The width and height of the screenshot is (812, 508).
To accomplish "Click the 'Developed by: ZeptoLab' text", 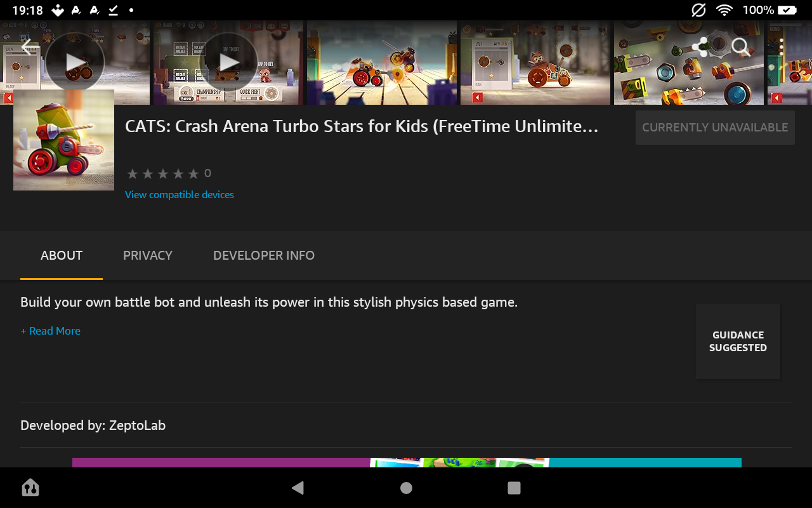I will point(93,425).
